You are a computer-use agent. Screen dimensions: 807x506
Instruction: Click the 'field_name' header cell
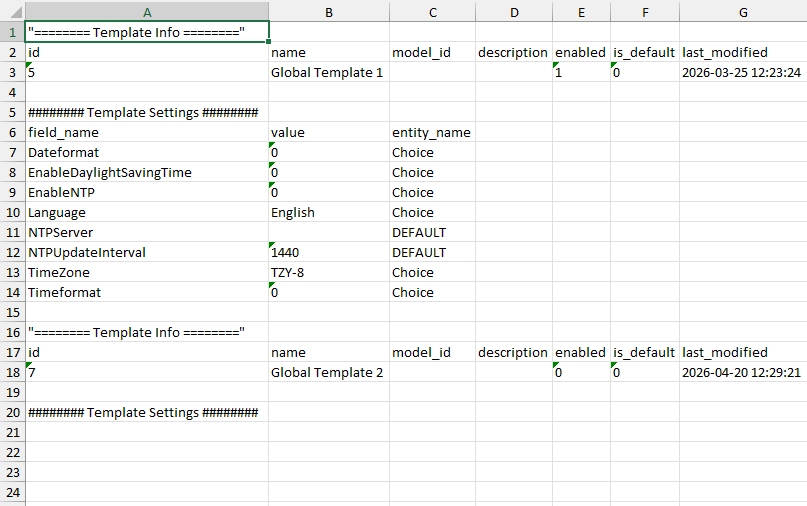[x=147, y=132]
